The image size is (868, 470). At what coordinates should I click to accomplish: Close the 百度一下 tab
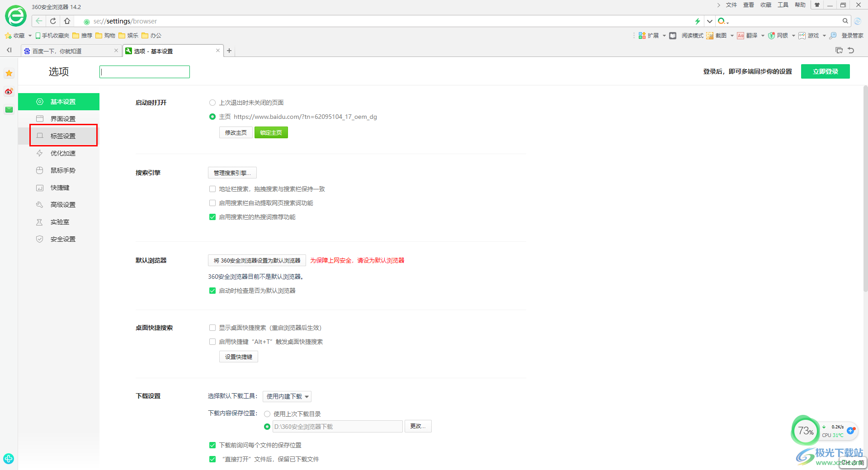(116, 51)
